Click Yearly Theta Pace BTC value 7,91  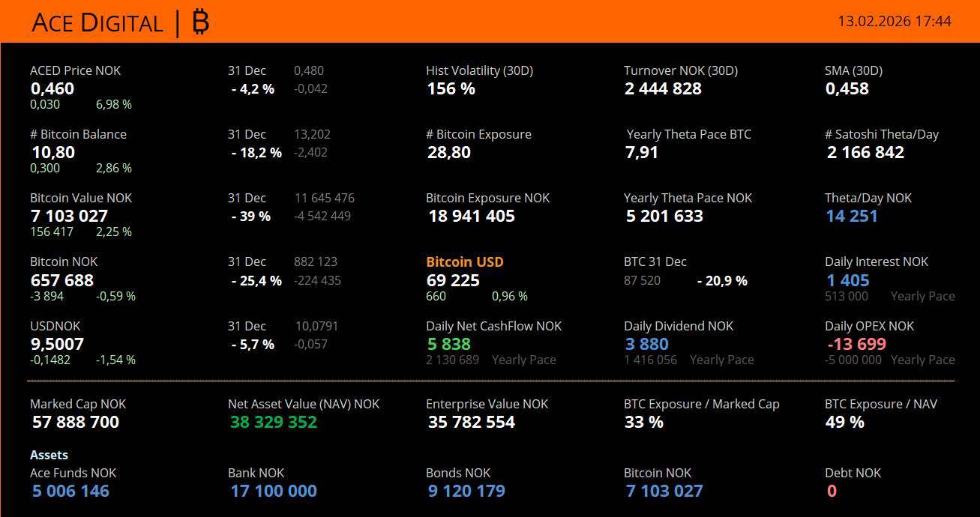[x=642, y=152]
